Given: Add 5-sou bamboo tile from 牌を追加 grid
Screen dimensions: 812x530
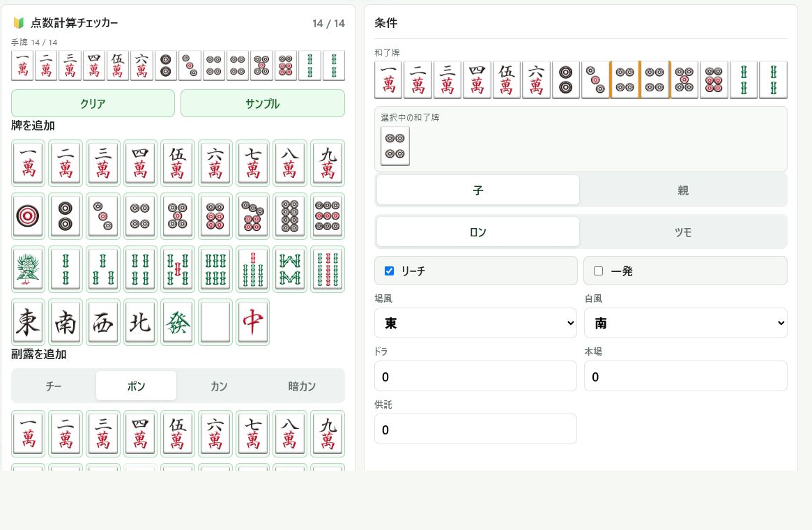Looking at the screenshot, I should click(178, 269).
